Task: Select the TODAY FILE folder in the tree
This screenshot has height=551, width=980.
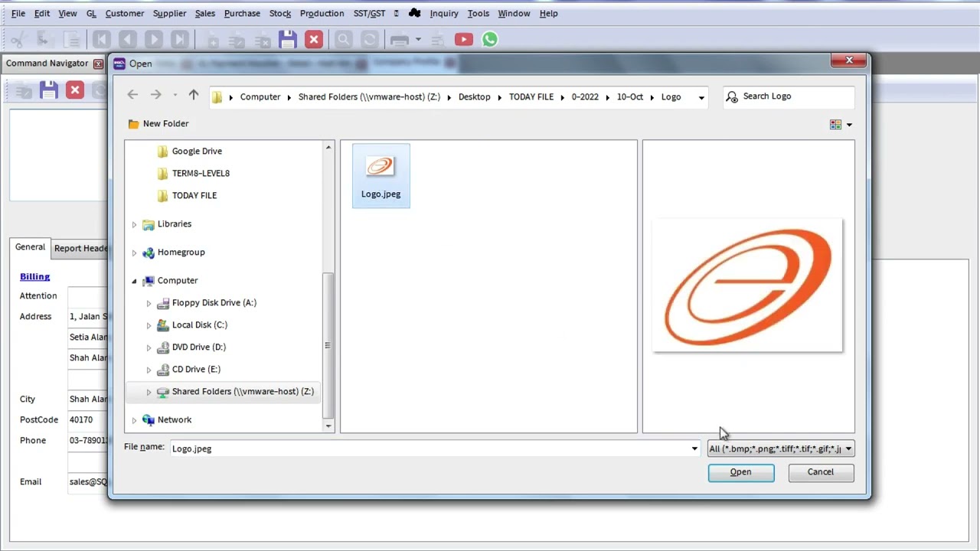Action: click(194, 196)
